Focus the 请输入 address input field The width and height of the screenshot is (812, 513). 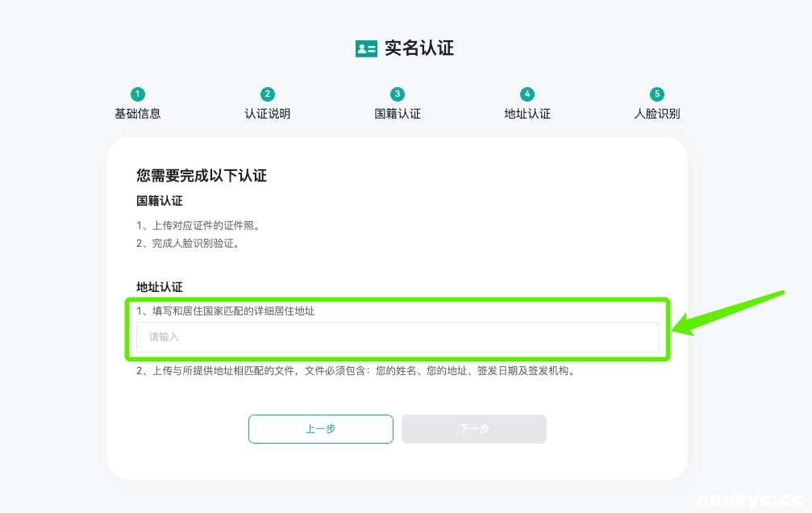397,337
